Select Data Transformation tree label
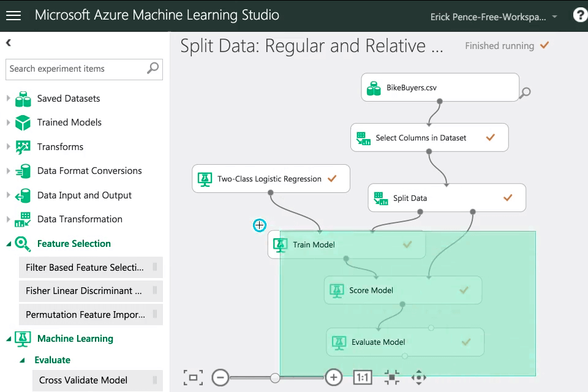 (80, 219)
